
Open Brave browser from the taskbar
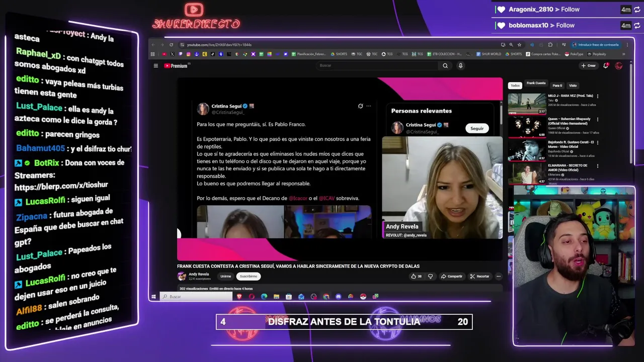239,297
